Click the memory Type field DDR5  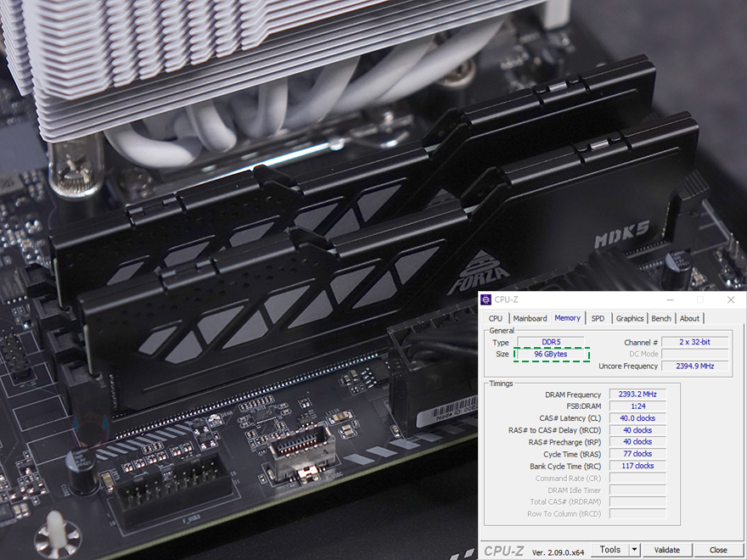point(551,342)
